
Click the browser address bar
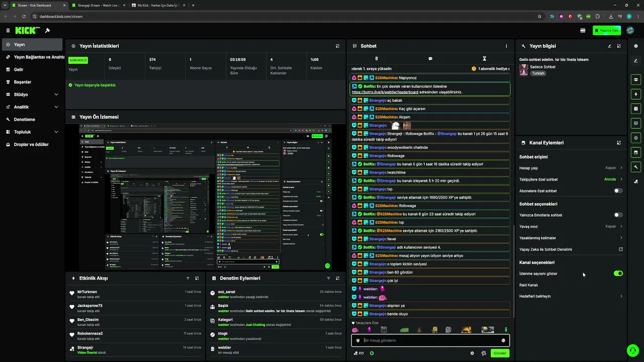coord(287,16)
